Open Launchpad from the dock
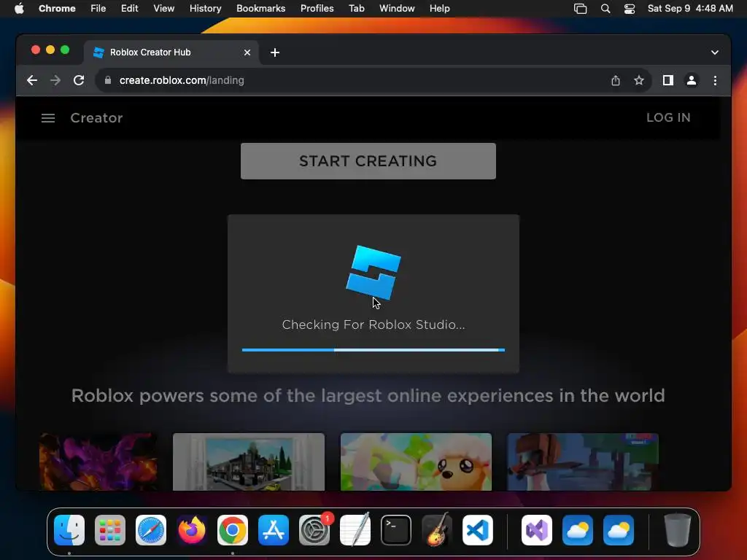 [x=110, y=530]
